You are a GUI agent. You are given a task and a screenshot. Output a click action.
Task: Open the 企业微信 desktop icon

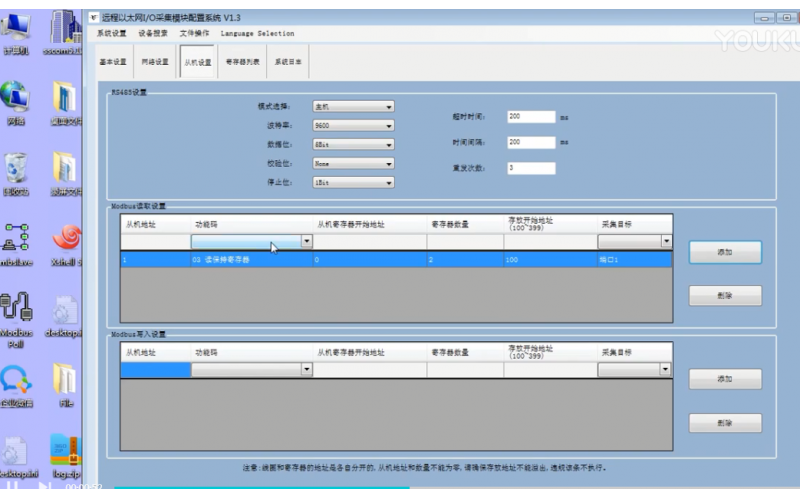18,380
